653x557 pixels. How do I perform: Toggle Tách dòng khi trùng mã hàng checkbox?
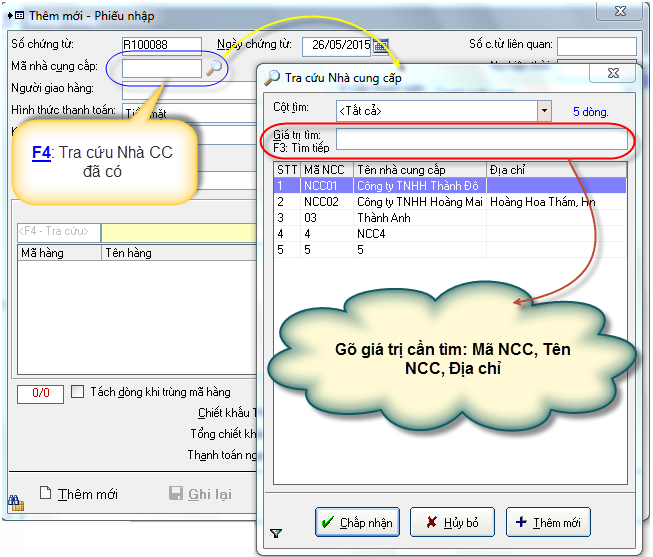(78, 393)
